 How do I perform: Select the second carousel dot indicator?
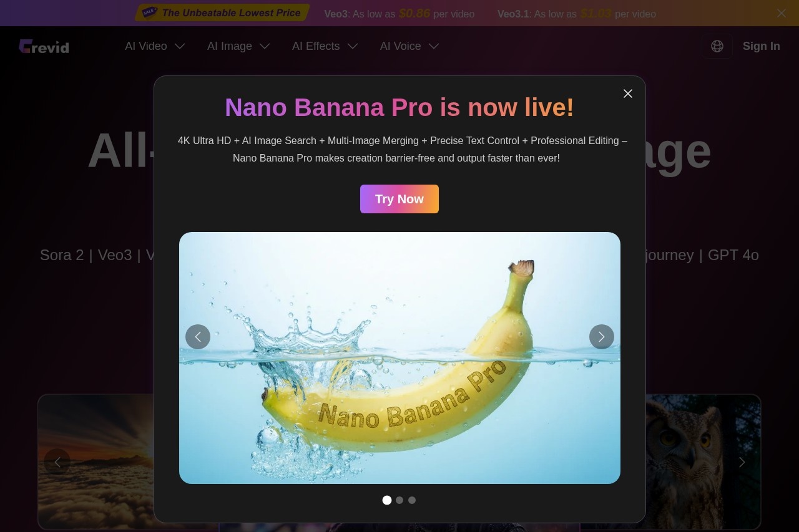tap(399, 500)
